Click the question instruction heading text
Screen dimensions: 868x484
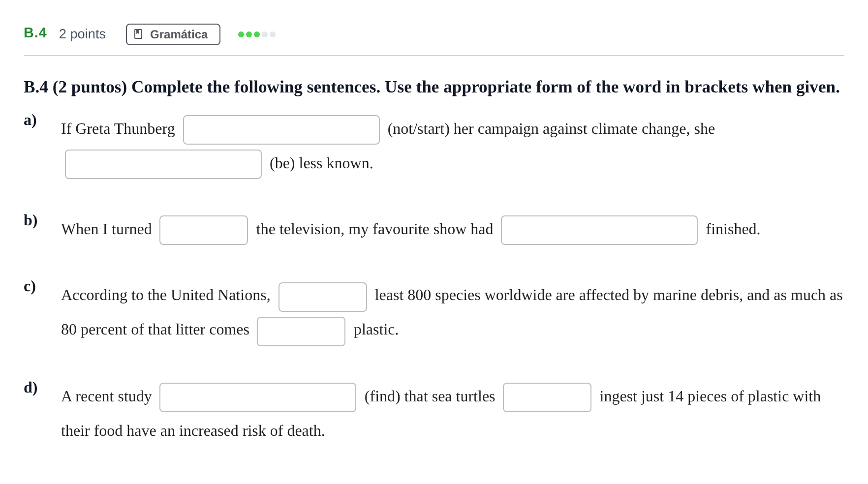(x=432, y=87)
